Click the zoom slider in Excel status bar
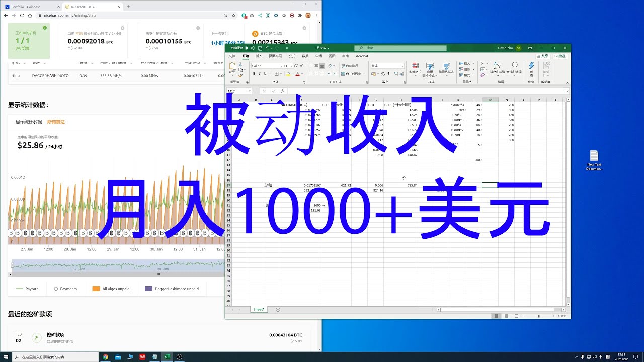644x362 pixels. click(x=538, y=316)
